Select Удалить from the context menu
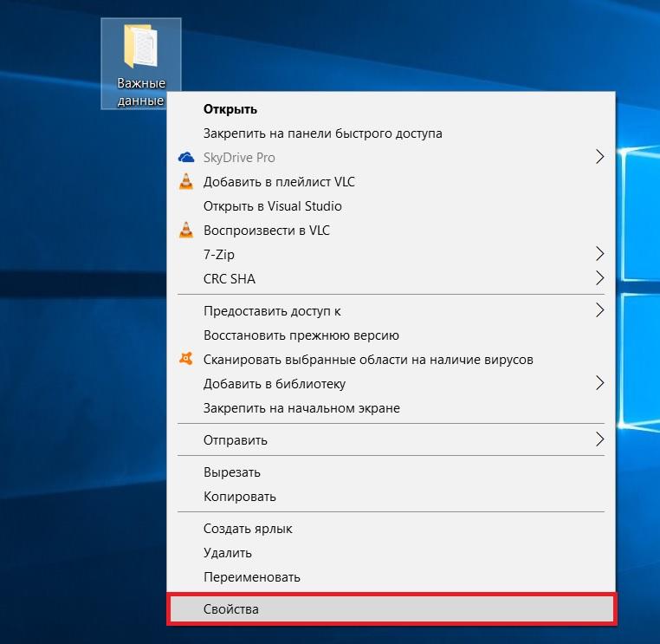This screenshot has width=660, height=644. click(x=391, y=553)
